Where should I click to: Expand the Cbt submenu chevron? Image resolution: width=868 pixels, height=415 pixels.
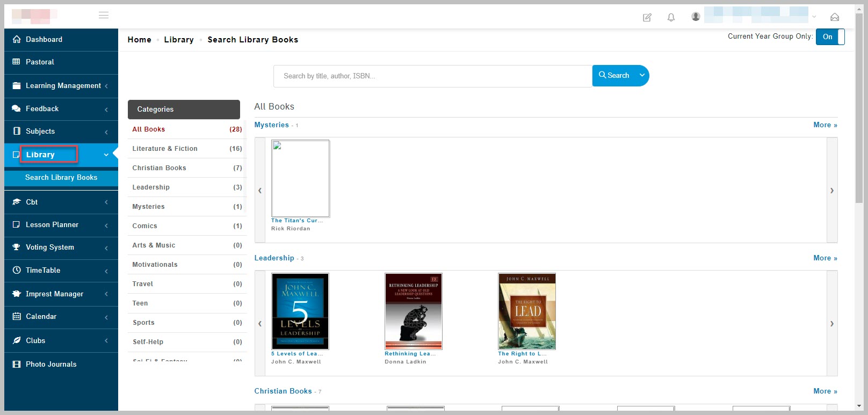pyautogui.click(x=106, y=202)
